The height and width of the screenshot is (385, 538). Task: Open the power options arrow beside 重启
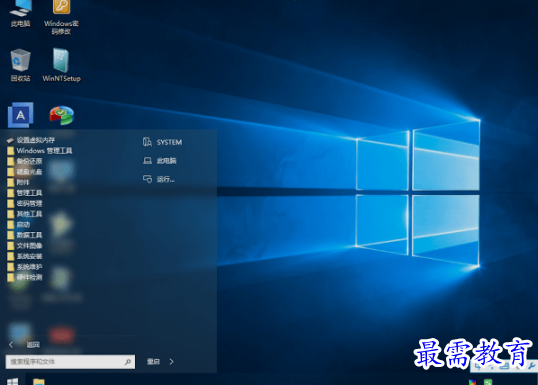[172, 362]
